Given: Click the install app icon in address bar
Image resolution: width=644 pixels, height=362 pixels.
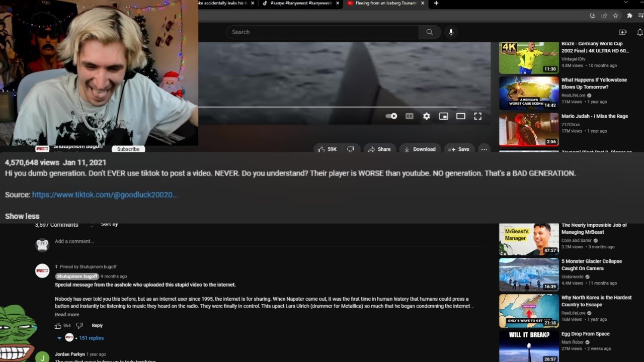Looking at the screenshot, I should pyautogui.click(x=593, y=16).
